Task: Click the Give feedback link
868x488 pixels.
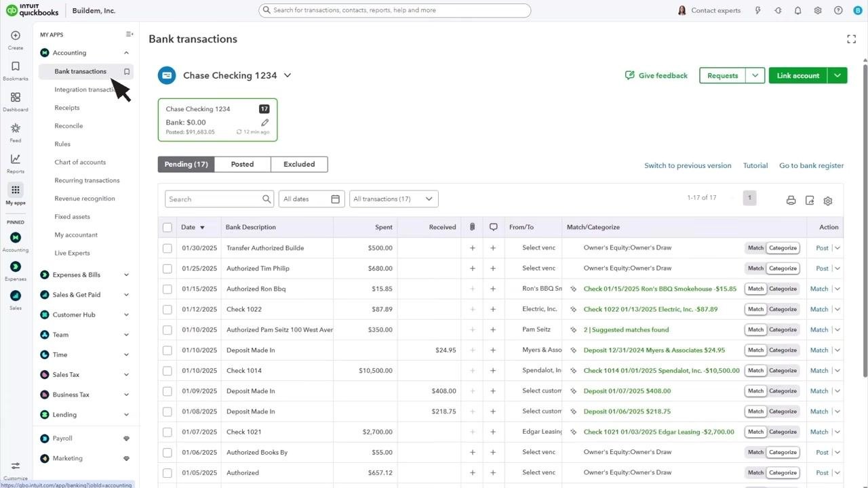Action: (x=656, y=76)
